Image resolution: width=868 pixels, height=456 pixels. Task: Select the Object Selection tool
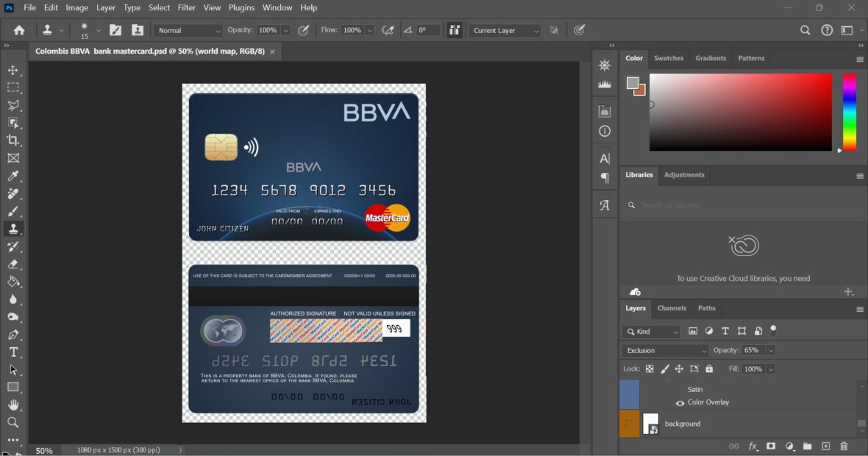[x=13, y=123]
